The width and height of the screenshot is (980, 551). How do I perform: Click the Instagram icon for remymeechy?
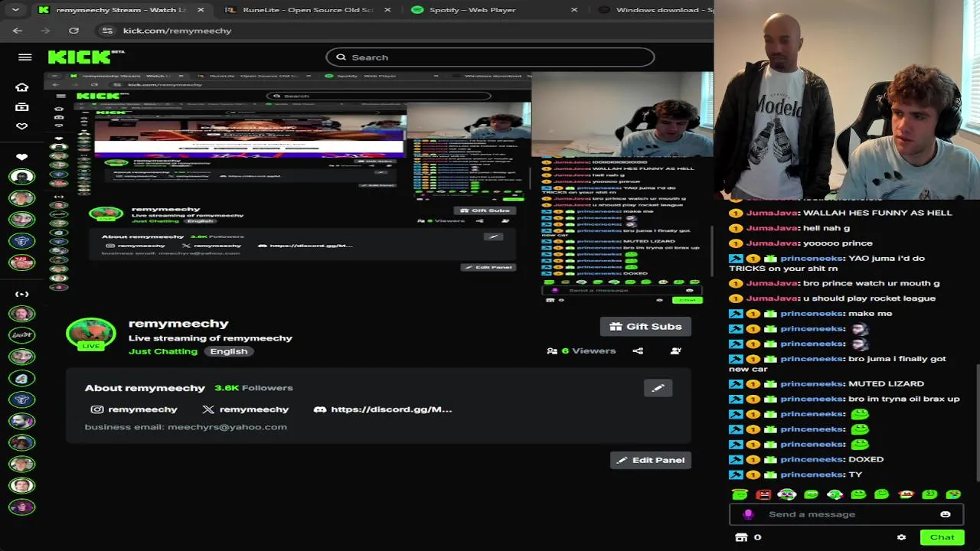click(x=97, y=409)
